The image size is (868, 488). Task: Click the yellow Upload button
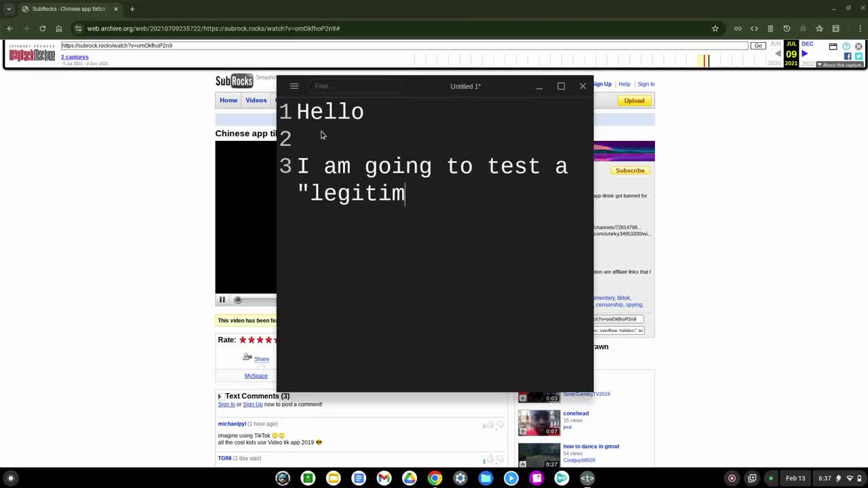(x=633, y=100)
